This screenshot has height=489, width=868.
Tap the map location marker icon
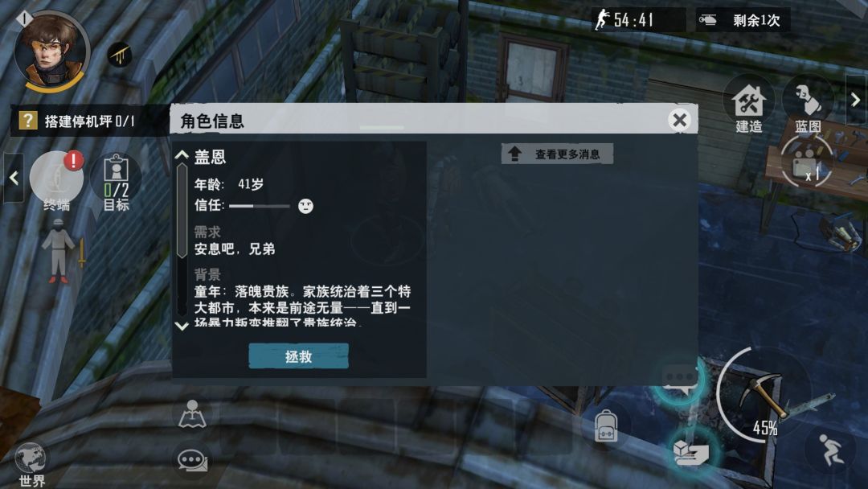[x=192, y=414]
